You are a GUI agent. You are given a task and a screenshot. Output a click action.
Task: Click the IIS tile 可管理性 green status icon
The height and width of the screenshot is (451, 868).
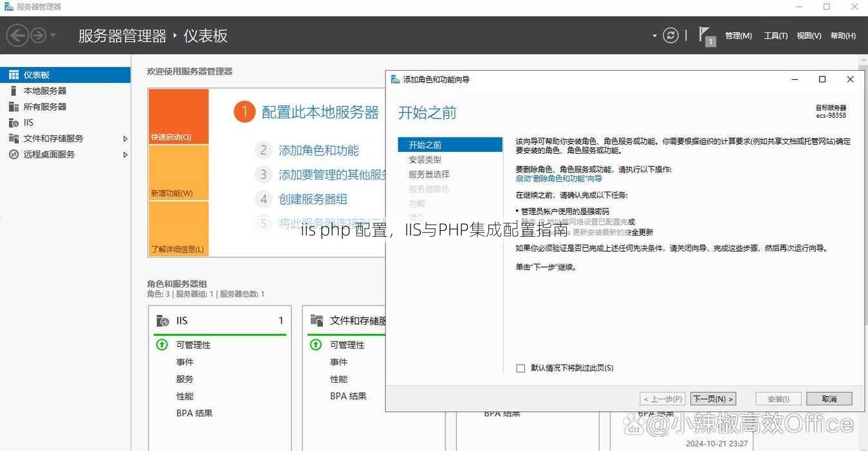coord(162,345)
